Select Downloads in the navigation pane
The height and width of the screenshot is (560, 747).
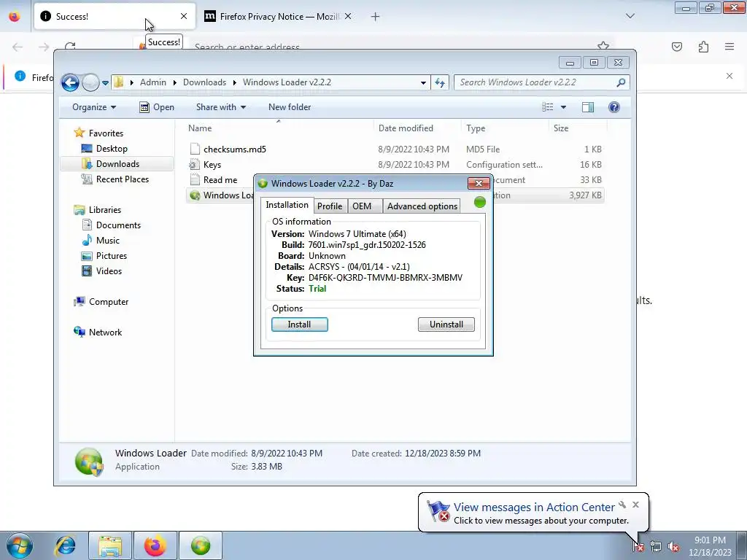(117, 164)
